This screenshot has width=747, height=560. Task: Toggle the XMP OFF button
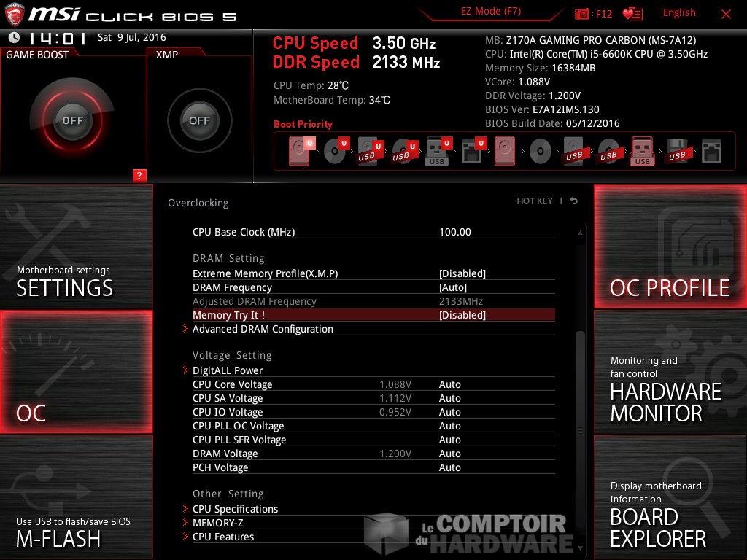pyautogui.click(x=199, y=120)
